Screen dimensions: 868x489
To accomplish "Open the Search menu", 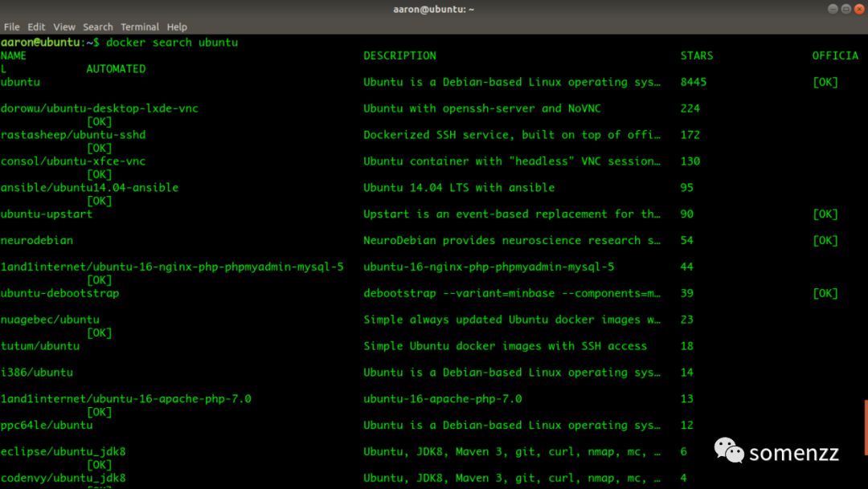I will (97, 26).
